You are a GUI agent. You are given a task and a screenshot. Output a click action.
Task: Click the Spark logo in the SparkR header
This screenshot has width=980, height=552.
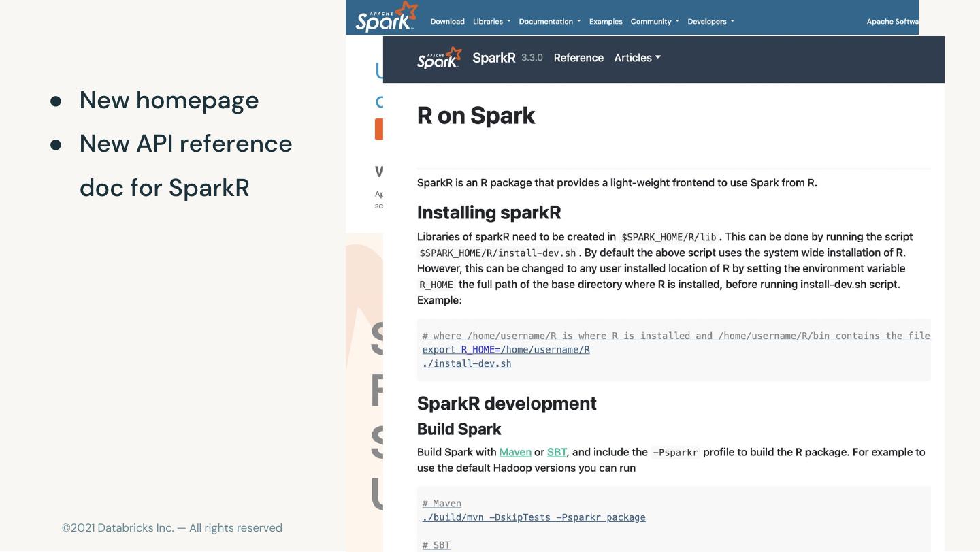pos(440,58)
